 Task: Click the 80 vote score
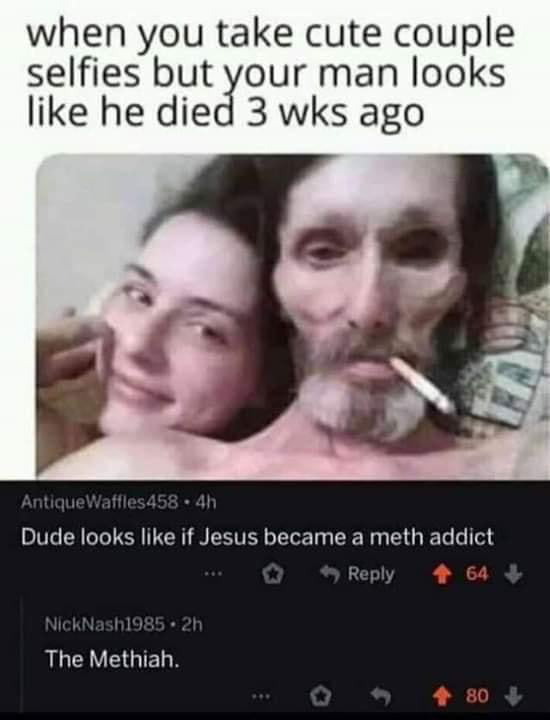point(477,697)
